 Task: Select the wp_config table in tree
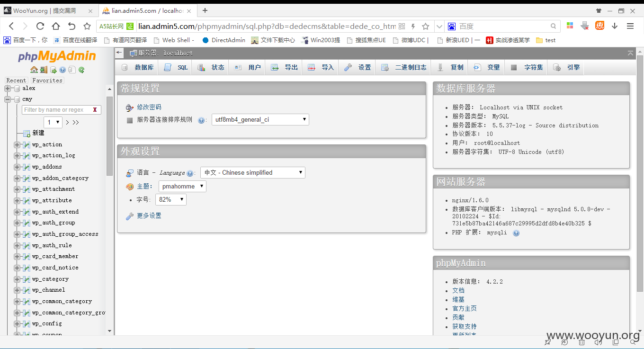[47, 323]
